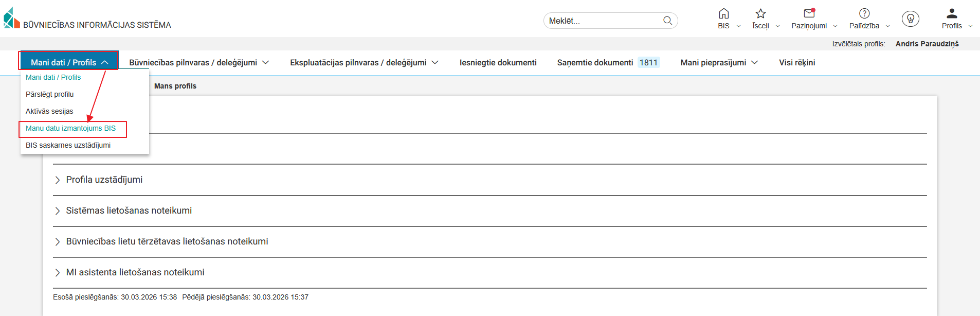980x316 pixels.
Task: Choose Pārslēgt profilu from the menu
Action: pyautogui.click(x=49, y=94)
